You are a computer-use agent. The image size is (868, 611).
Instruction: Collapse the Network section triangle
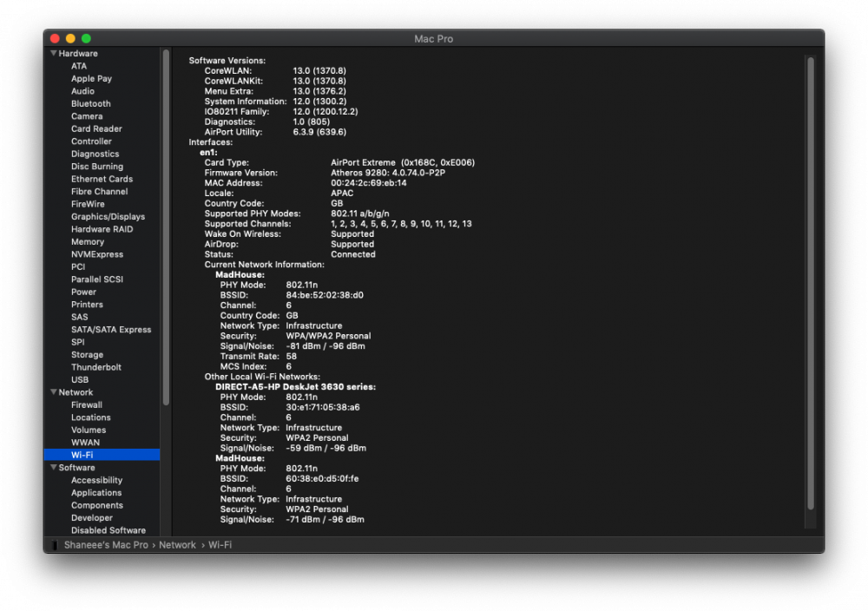point(54,391)
